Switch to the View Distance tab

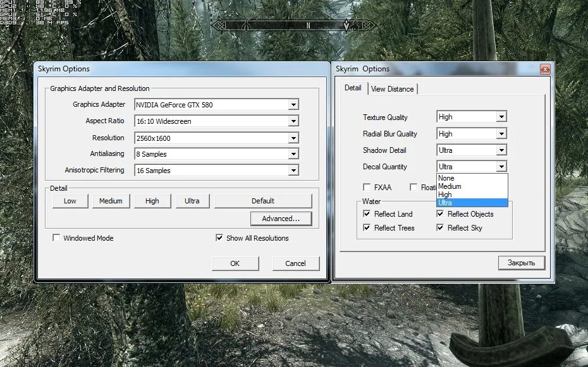coord(392,89)
